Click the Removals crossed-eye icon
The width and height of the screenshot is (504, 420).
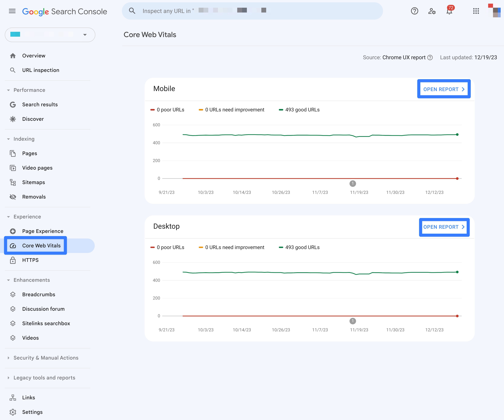[13, 197]
